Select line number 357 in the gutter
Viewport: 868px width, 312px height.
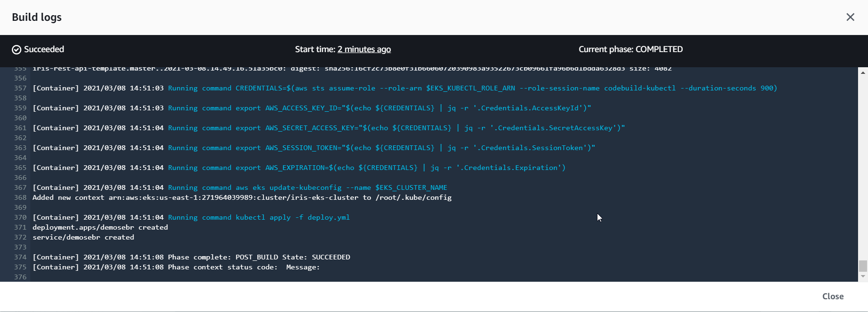tap(20, 88)
